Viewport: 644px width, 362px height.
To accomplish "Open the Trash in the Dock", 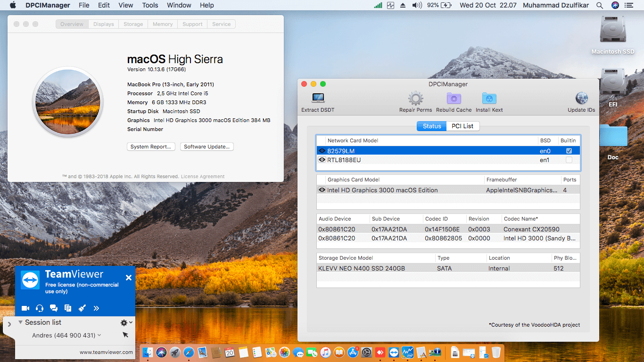I will (x=496, y=352).
